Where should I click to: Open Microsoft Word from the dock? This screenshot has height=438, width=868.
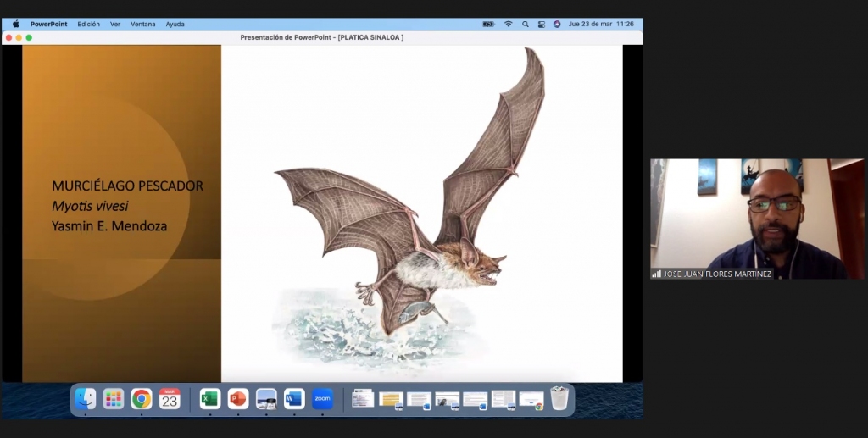coord(294,399)
